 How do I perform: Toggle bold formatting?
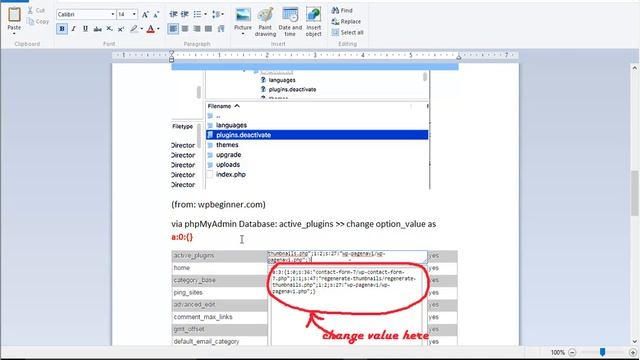tap(62, 29)
